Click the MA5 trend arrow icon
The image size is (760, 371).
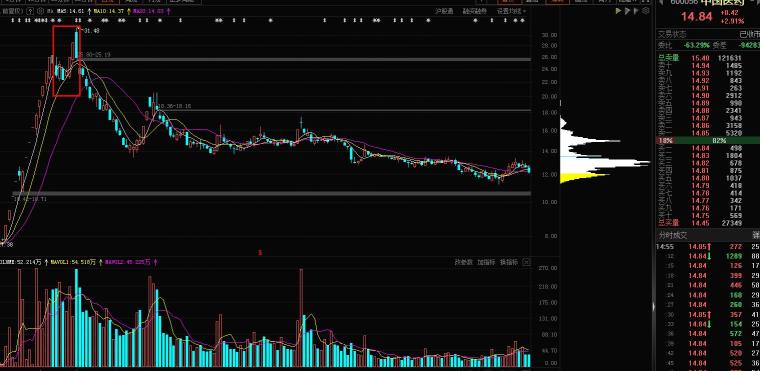(x=90, y=11)
